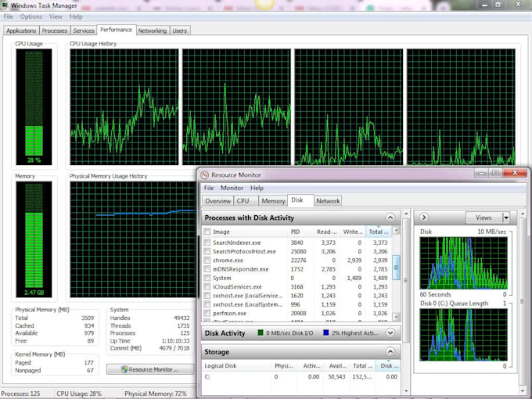Click the blue Highest Active Time legend square
The width and height of the screenshot is (532, 399).
point(325,333)
